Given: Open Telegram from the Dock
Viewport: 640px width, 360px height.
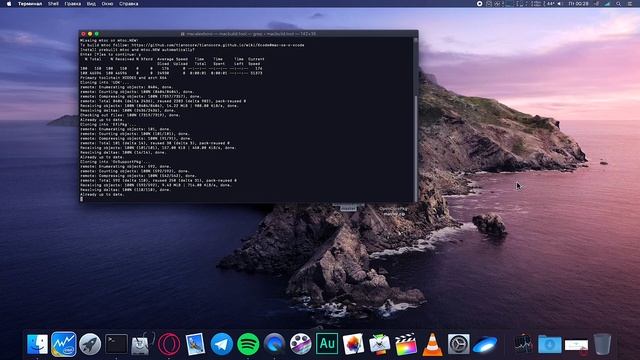Looking at the screenshot, I should pyautogui.click(x=222, y=344).
